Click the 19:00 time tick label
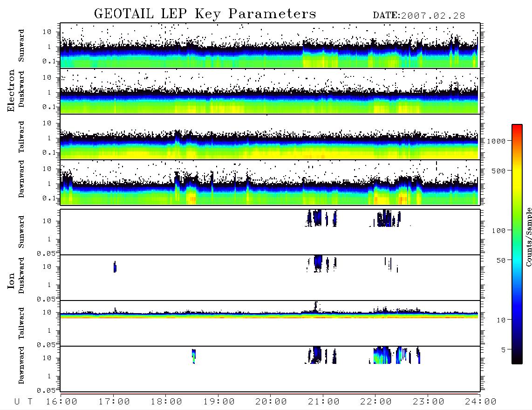The width and height of the screenshot is (532, 410). tap(219, 402)
